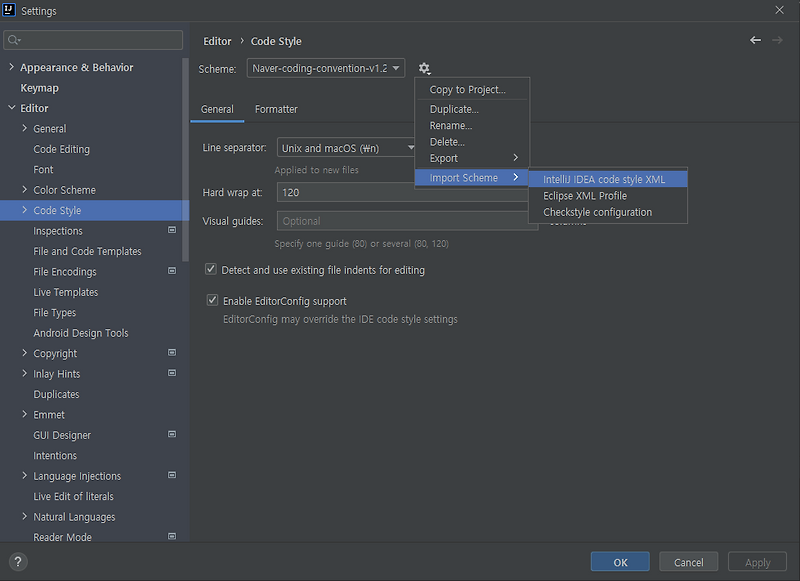Click the IDE-level icon beside Language Injections
The height and width of the screenshot is (581, 800).
pos(172,476)
